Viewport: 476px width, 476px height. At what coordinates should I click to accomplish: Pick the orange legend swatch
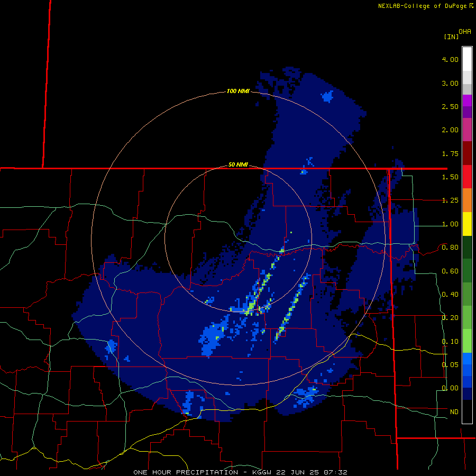tap(467, 200)
